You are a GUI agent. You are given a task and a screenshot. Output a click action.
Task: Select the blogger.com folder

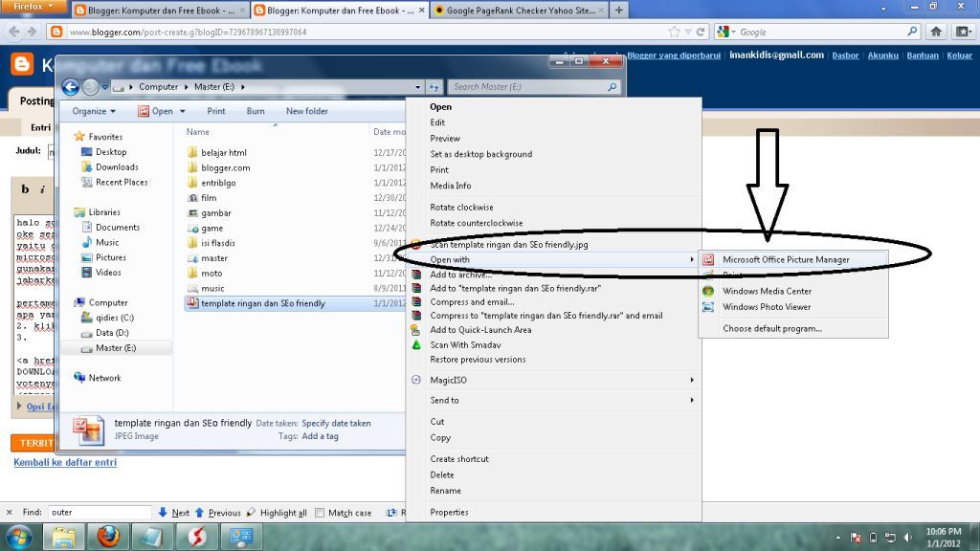[x=219, y=167]
